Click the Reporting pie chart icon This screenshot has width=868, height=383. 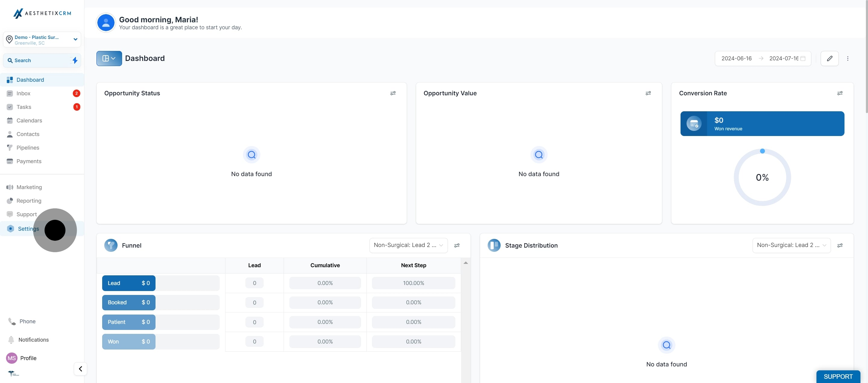click(x=10, y=201)
